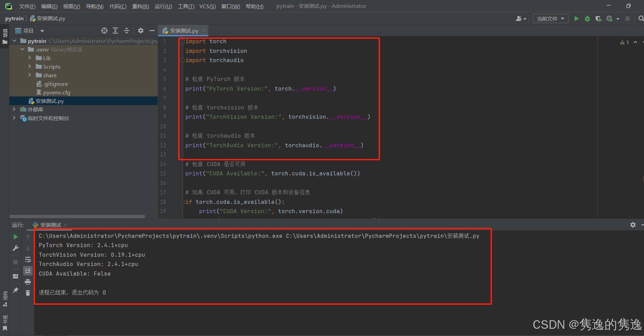The width and height of the screenshot is (644, 336).
Task: Run the 安装测试.py script
Action: pyautogui.click(x=576, y=19)
